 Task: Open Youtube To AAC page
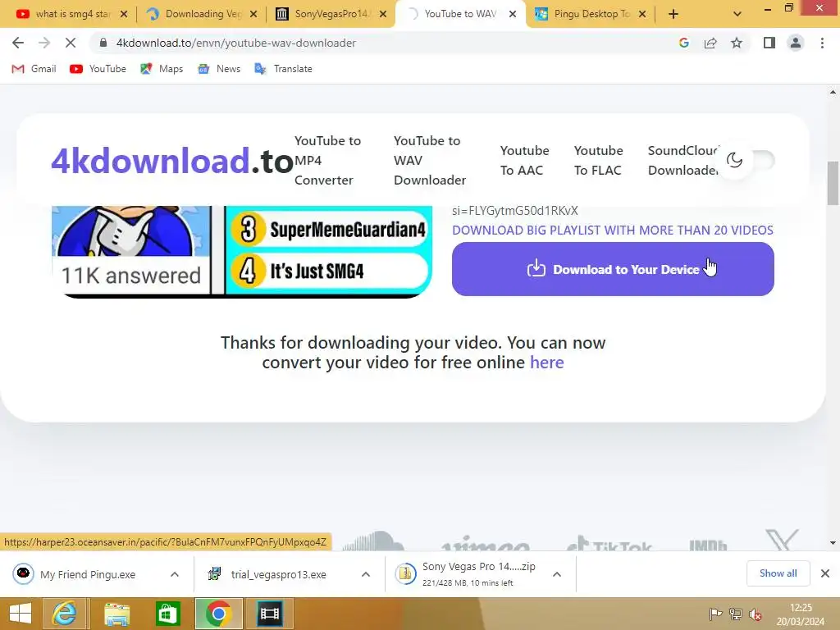[x=524, y=160]
